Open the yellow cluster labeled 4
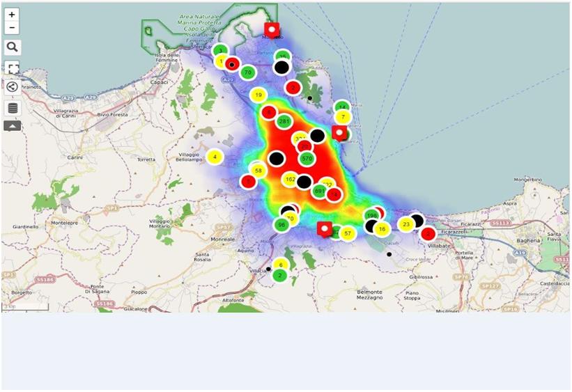 215,157
